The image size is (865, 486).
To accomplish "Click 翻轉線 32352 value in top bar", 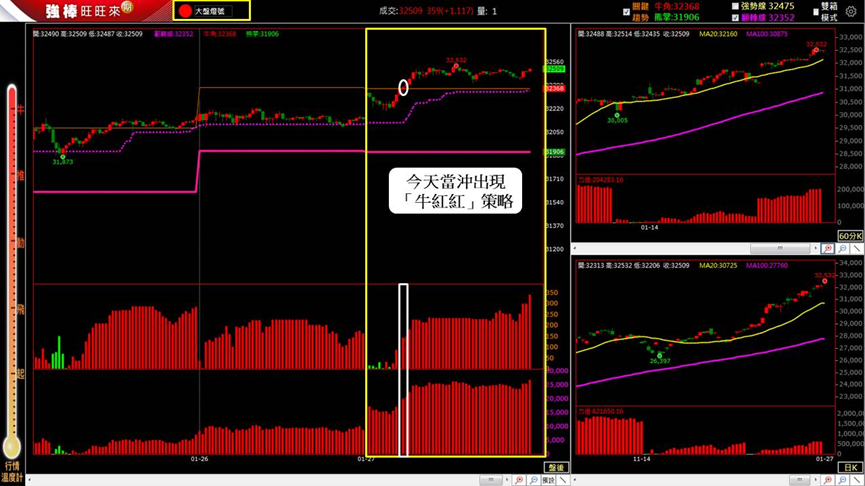I will (767, 18).
